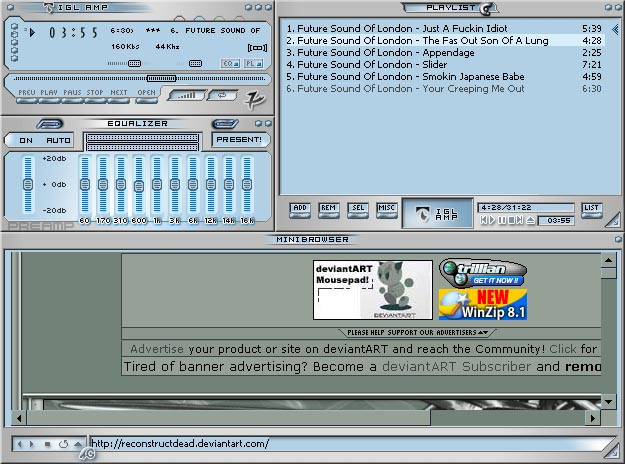Click the OPEN file button
This screenshot has width=625, height=464.
pos(146,95)
